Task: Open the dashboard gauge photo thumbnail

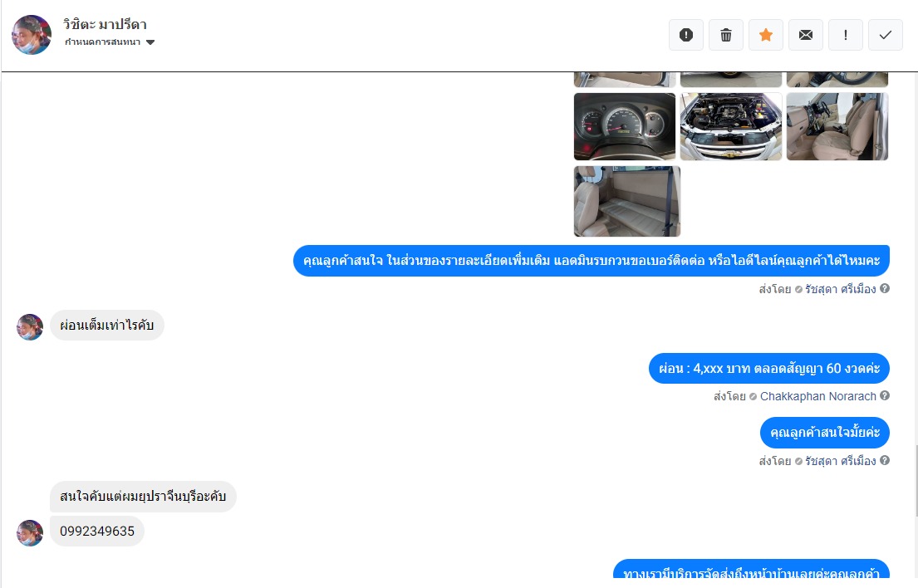Action: tap(625, 126)
